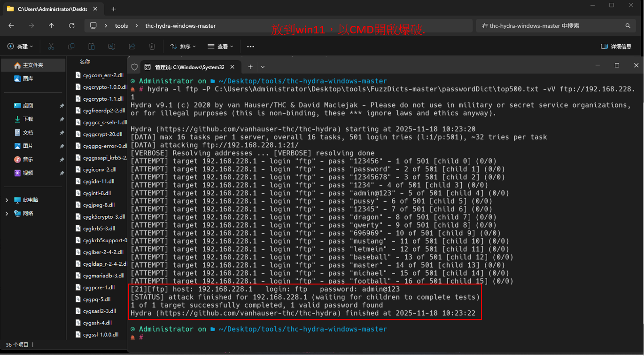The width and height of the screenshot is (644, 356).
Task: Click the Delete trash icon
Action: (x=152, y=47)
